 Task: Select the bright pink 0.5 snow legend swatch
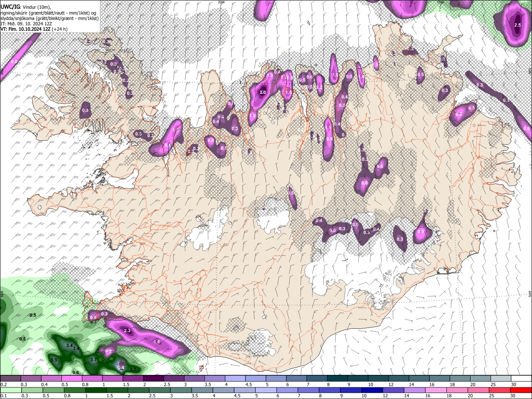click(72, 379)
